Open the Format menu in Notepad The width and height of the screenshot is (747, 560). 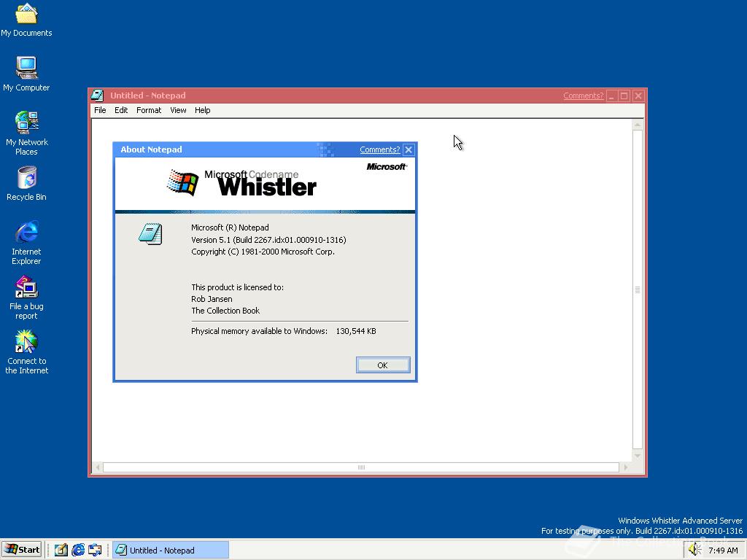click(x=149, y=110)
